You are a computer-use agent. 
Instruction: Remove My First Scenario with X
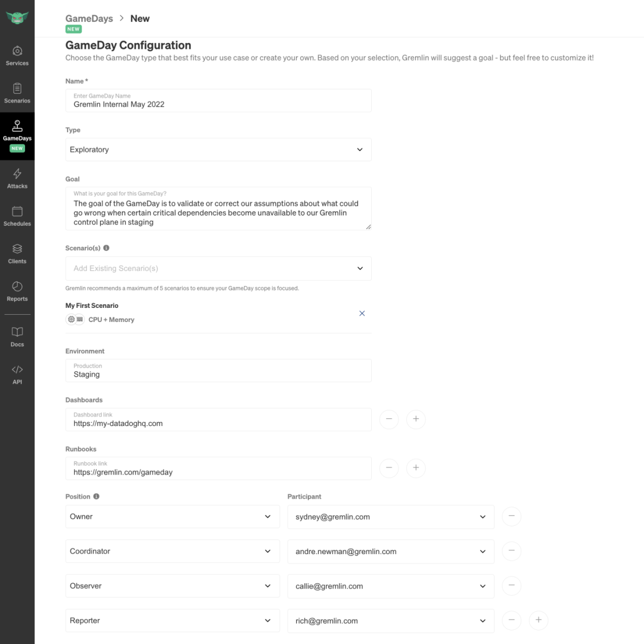[x=362, y=313]
